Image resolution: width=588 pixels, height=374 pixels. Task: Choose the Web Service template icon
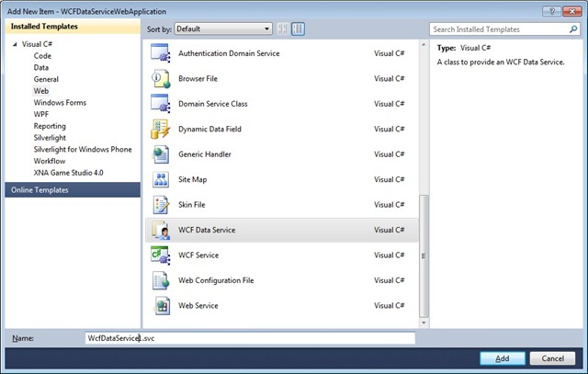[161, 305]
